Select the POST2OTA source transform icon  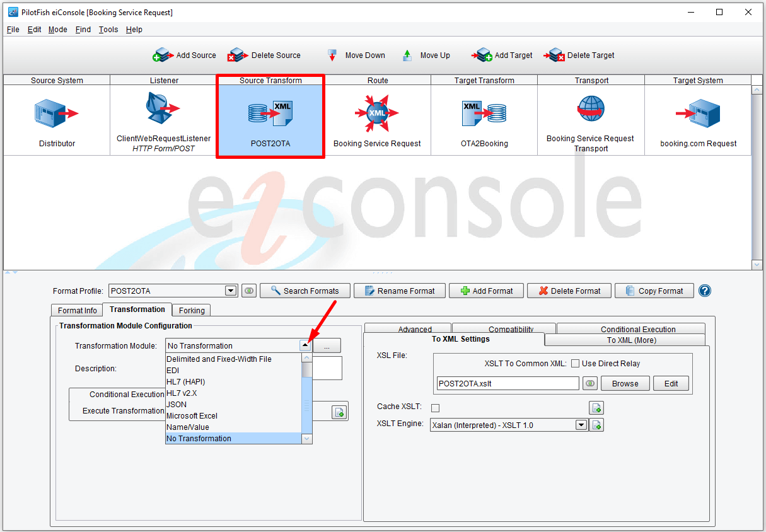(270, 113)
